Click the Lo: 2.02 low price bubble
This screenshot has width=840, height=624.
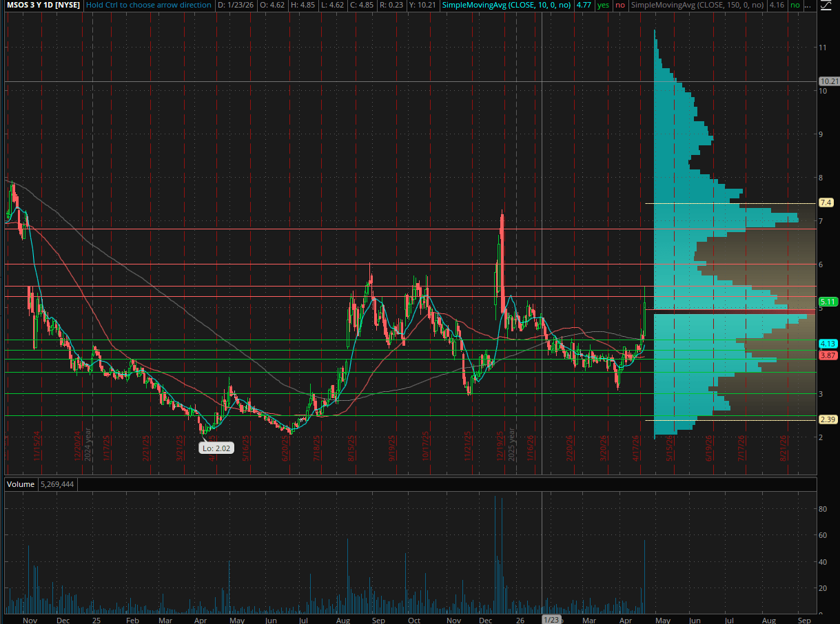(x=218, y=448)
